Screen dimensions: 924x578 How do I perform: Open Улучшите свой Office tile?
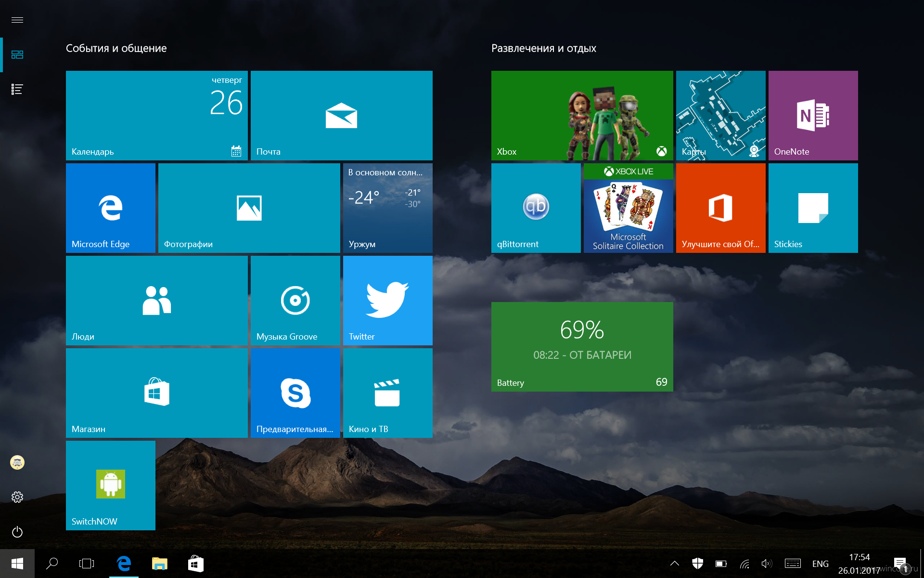(721, 208)
